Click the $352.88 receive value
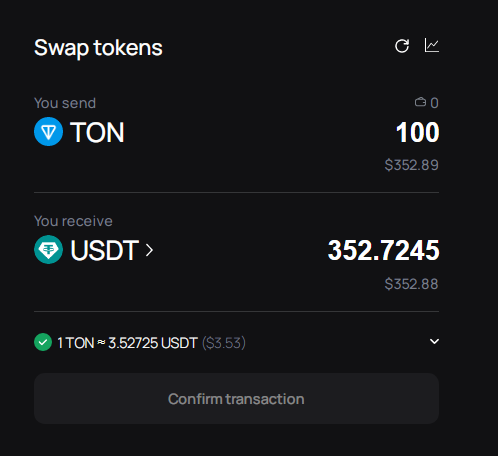Image resolution: width=498 pixels, height=456 pixels. click(x=411, y=284)
